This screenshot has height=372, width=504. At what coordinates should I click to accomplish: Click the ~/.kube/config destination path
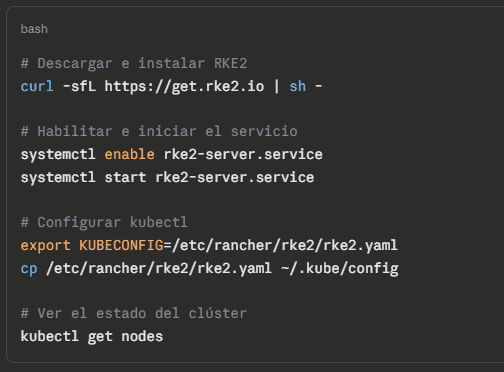pos(340,269)
